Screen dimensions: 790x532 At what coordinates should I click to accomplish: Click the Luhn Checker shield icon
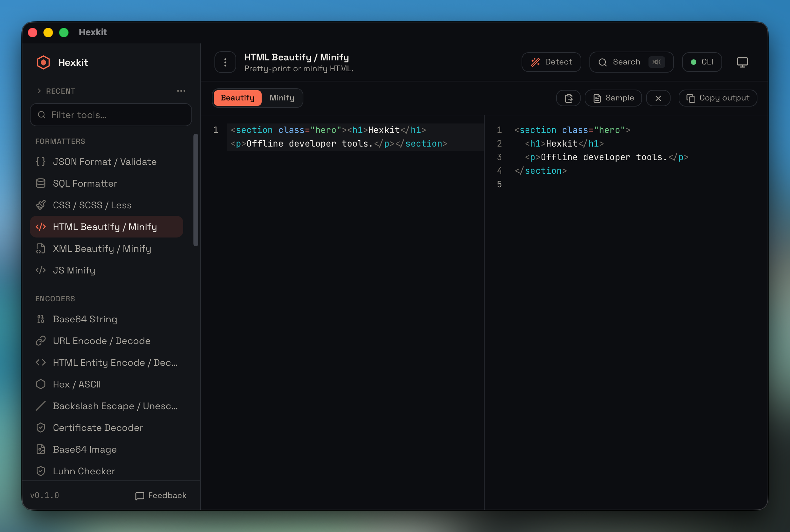coord(41,471)
